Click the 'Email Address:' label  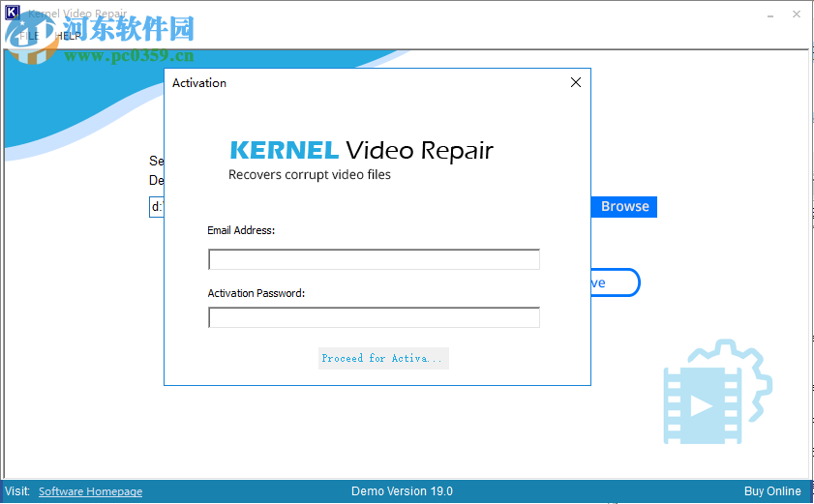[241, 230]
